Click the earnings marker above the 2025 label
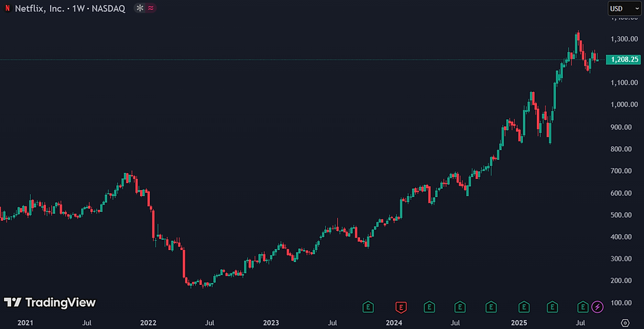The image size is (644, 329). pyautogui.click(x=524, y=307)
